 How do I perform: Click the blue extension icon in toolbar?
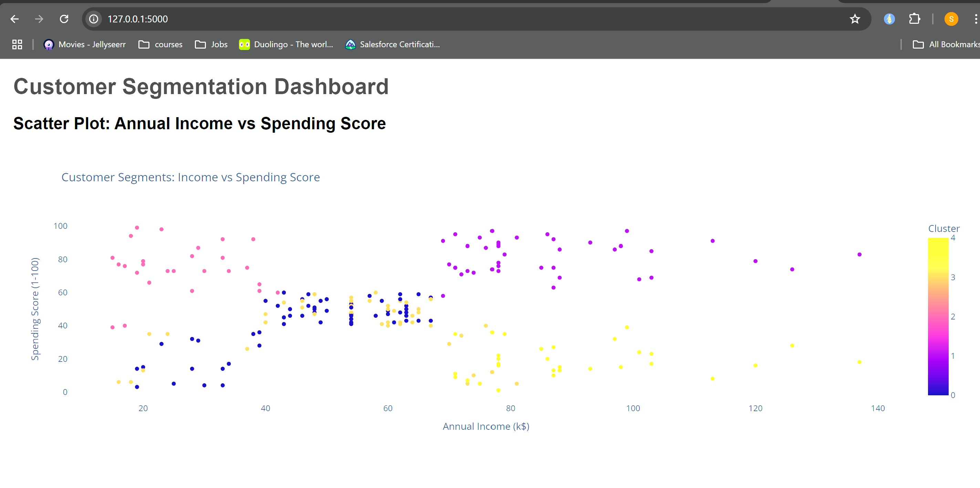click(x=889, y=19)
